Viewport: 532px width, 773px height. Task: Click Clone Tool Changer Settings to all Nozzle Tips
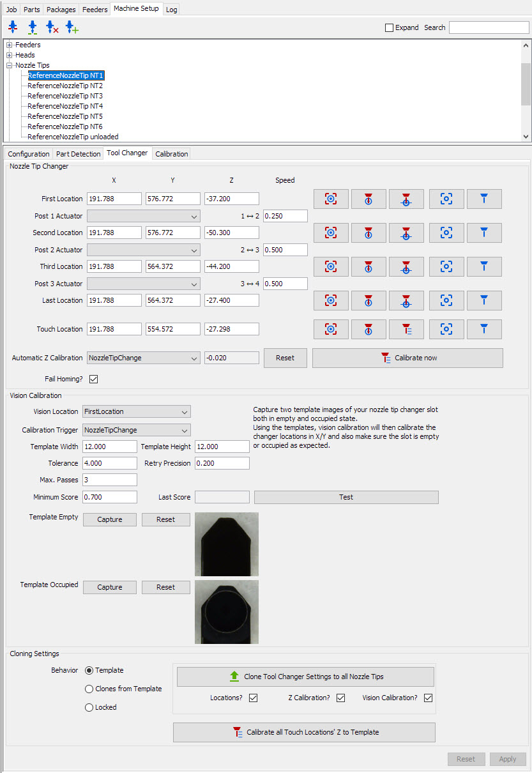(x=305, y=677)
